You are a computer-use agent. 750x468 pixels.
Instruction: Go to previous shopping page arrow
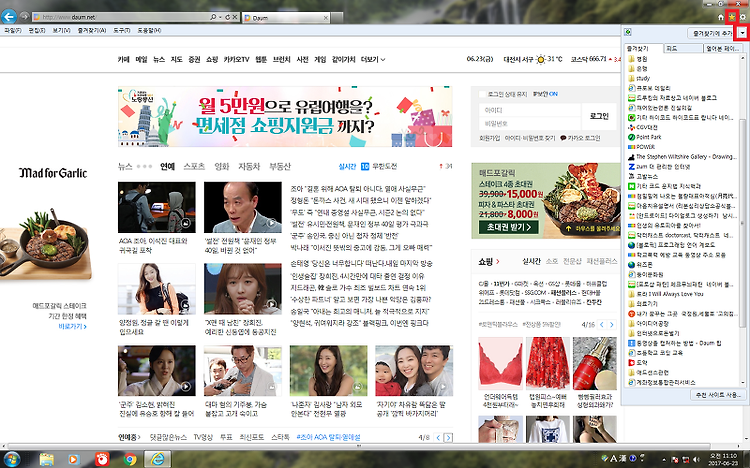click(x=602, y=324)
